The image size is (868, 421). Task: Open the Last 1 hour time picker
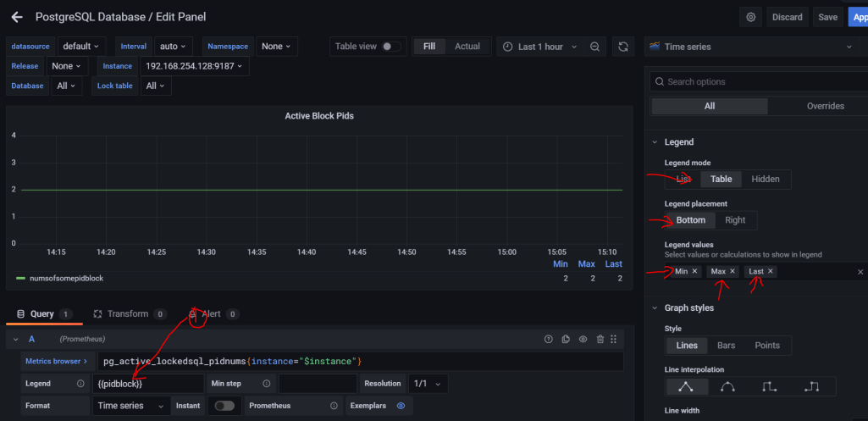[539, 47]
